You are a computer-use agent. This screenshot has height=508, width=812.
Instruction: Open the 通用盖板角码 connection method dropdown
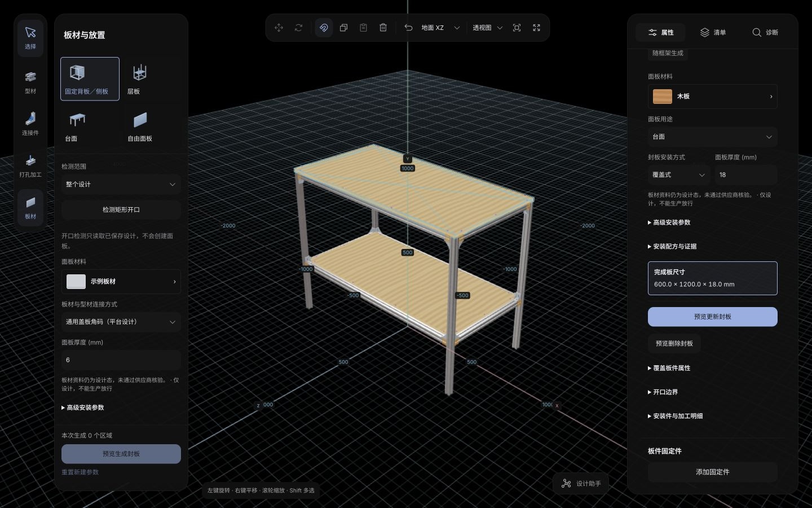(121, 322)
